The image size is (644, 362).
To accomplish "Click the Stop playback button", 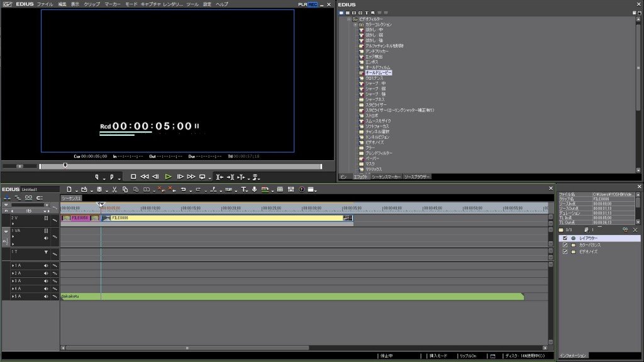I will [133, 177].
